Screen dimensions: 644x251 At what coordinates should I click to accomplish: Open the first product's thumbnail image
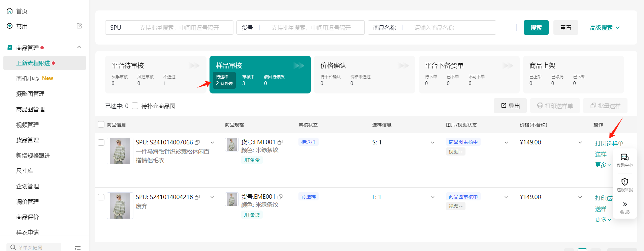(120, 151)
